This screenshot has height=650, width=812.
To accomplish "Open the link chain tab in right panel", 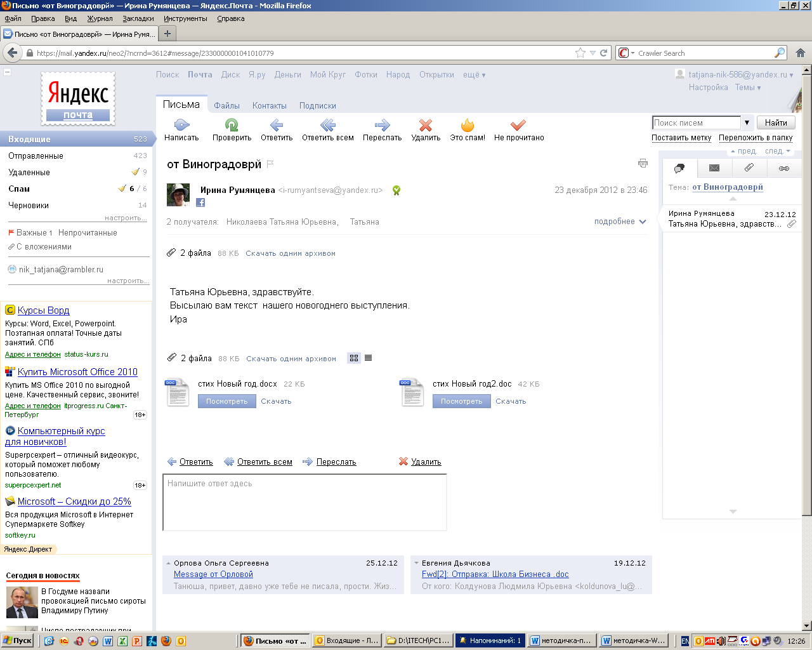I will [784, 168].
